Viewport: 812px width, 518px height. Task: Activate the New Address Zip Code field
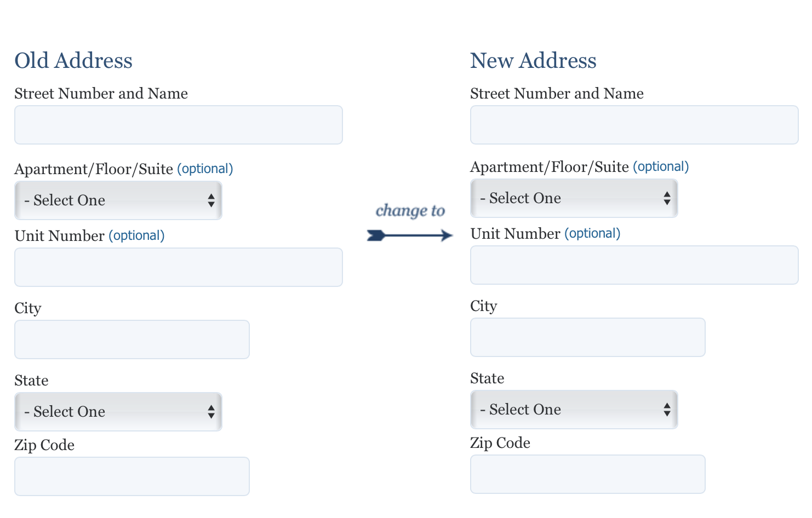click(588, 474)
